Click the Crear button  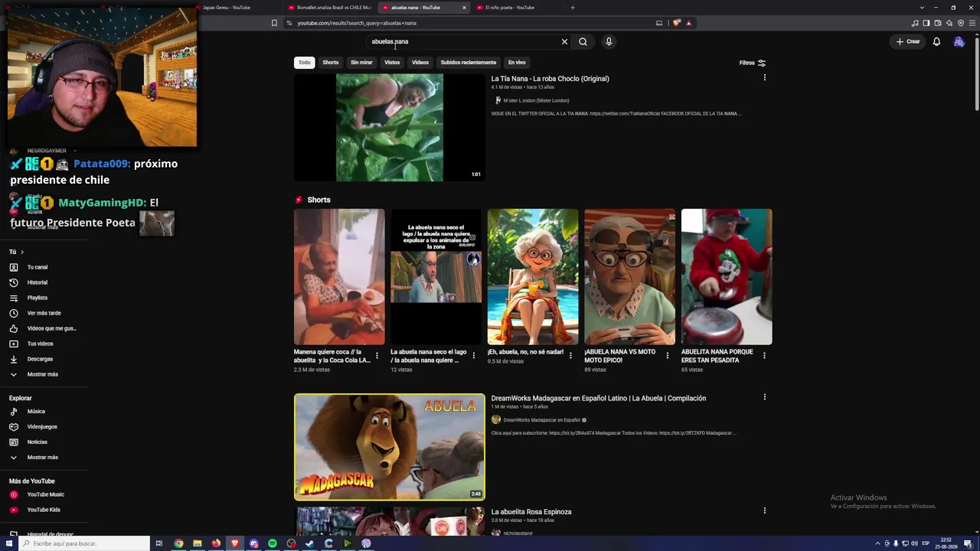click(x=908, y=41)
